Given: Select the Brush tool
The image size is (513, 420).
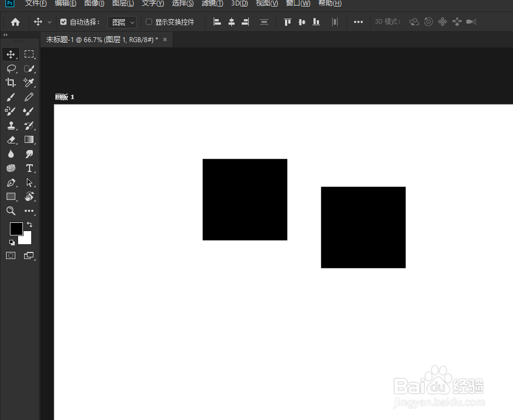Looking at the screenshot, I should [x=10, y=97].
